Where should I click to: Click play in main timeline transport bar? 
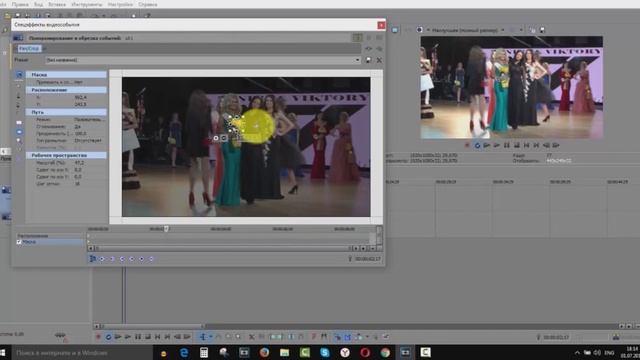tap(128, 337)
